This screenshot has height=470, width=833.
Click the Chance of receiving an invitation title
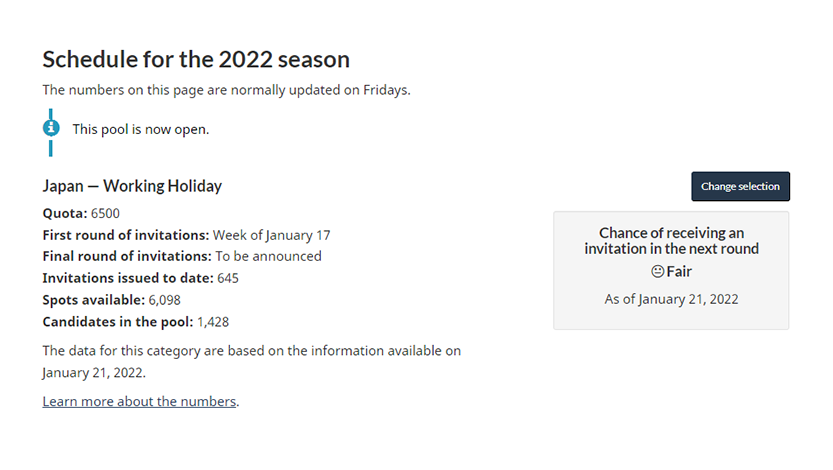(672, 241)
